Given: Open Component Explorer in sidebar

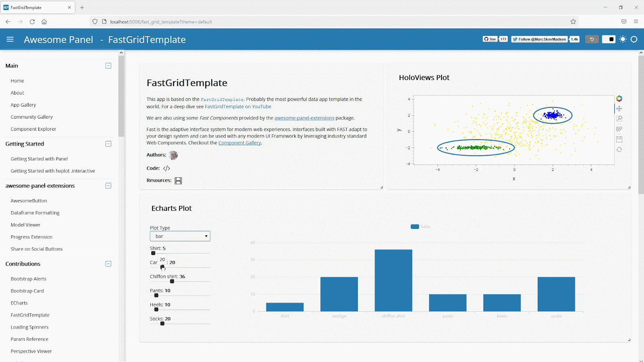Looking at the screenshot, I should pos(33,129).
